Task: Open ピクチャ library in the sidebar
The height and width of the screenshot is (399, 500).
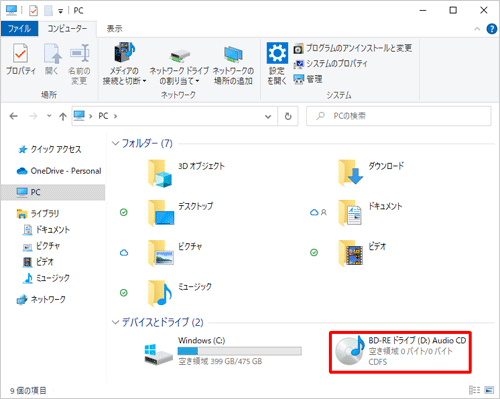Action: pos(41,246)
